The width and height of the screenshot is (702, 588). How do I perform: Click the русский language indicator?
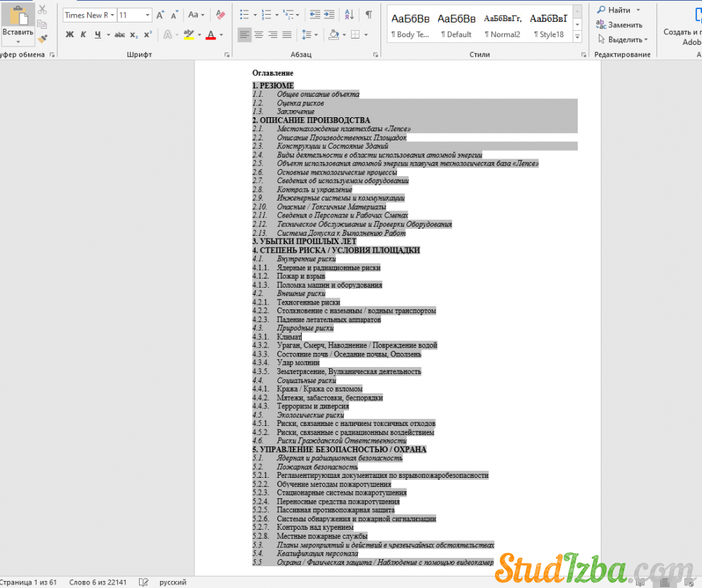[x=173, y=582]
